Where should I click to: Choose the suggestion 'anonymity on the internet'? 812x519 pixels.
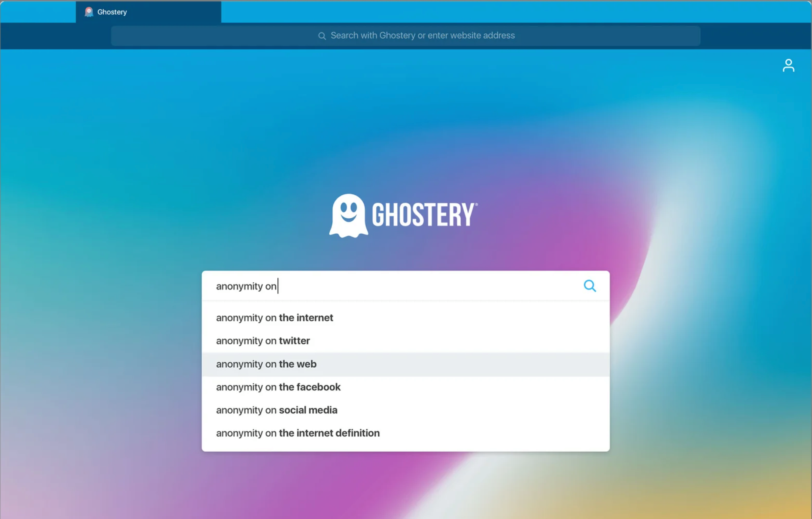274,318
